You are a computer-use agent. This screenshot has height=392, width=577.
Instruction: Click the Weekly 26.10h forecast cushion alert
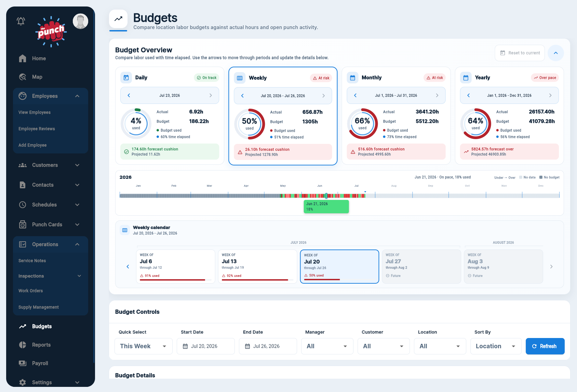283,152
